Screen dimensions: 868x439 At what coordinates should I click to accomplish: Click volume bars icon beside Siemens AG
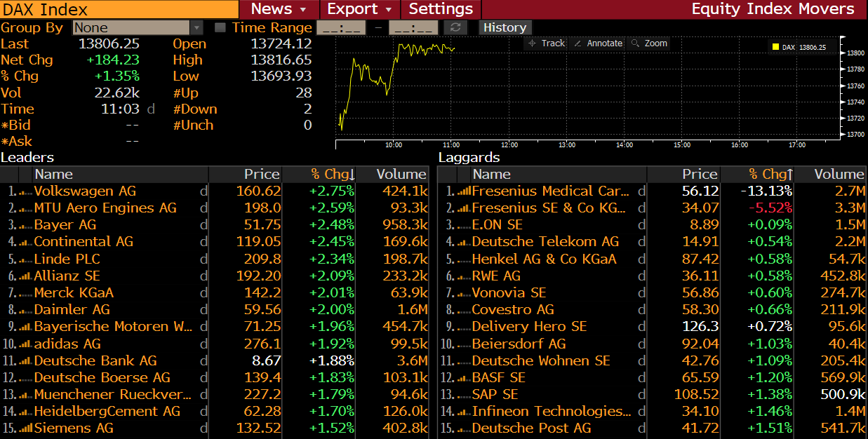[25, 428]
